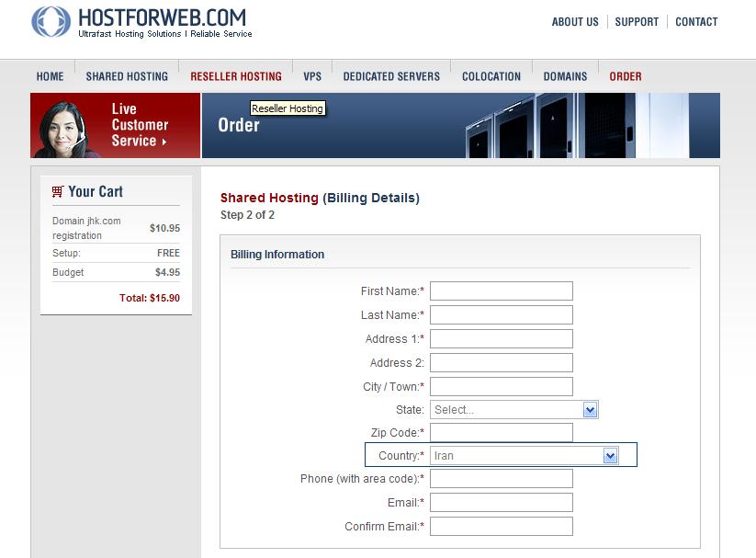Open the VPS navigation item
The height and width of the screenshot is (558, 756).
pos(312,76)
